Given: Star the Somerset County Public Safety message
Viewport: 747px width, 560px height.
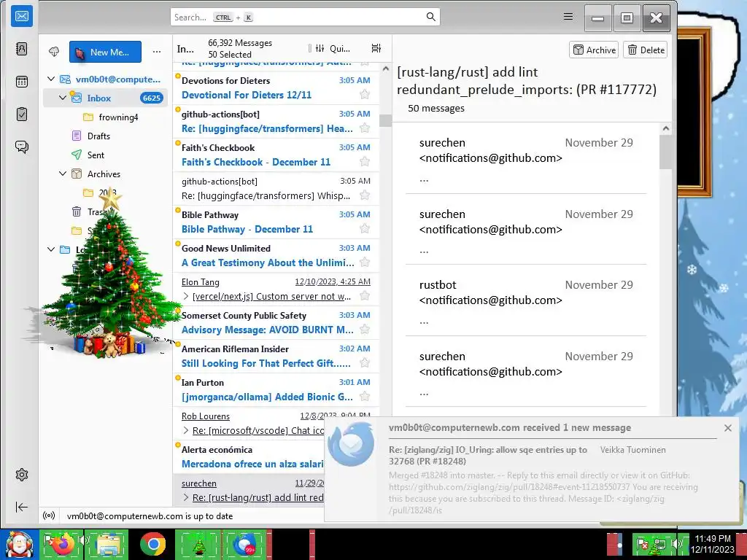Looking at the screenshot, I should pos(365,329).
